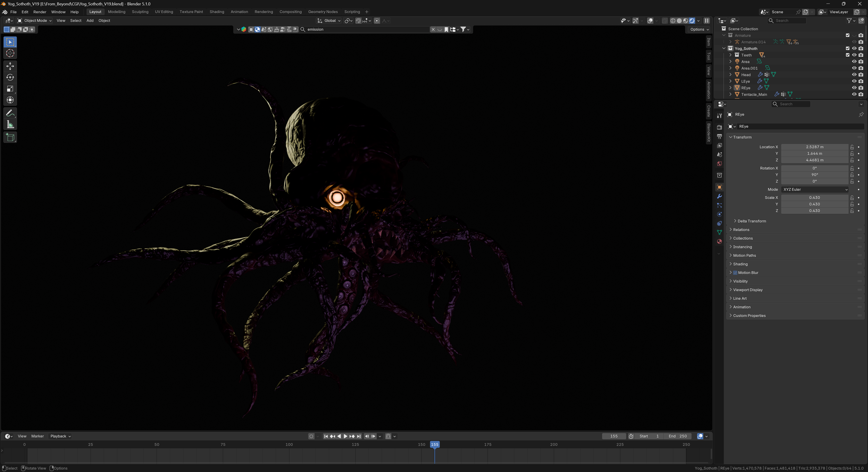Toggle the Motion Blur checkbox
The width and height of the screenshot is (868, 472).
(735, 273)
